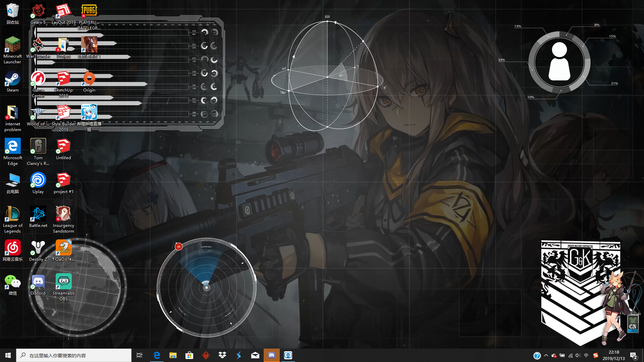Expand hidden icons in the system tray
Screen dimensions: 644x362
(x=546, y=355)
